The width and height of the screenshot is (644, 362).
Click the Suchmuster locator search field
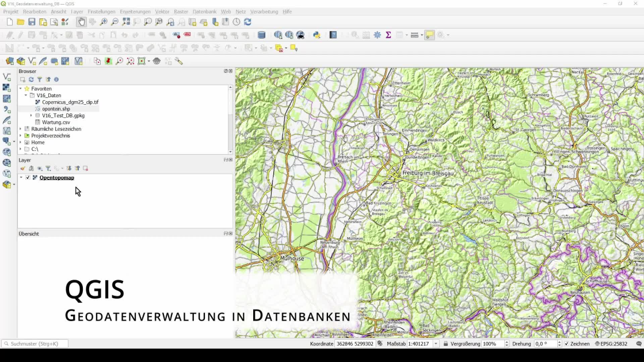[x=35, y=344]
